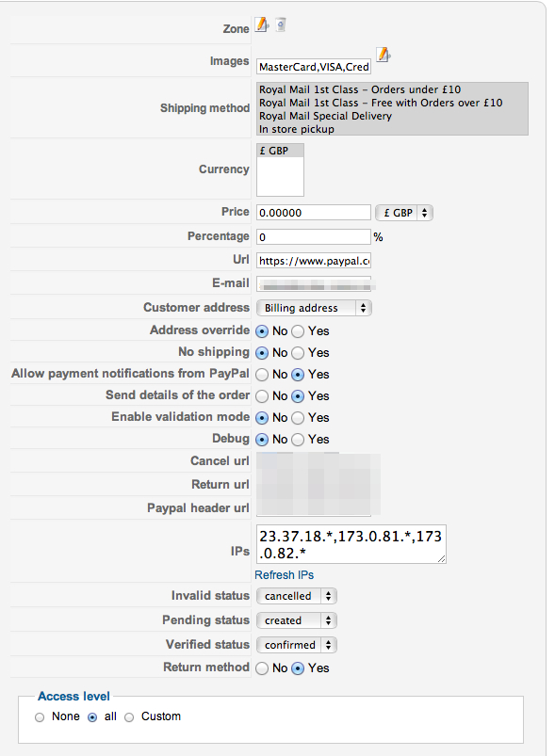Select Yes for No shipping
This screenshot has height=756, width=555.
pyautogui.click(x=299, y=353)
